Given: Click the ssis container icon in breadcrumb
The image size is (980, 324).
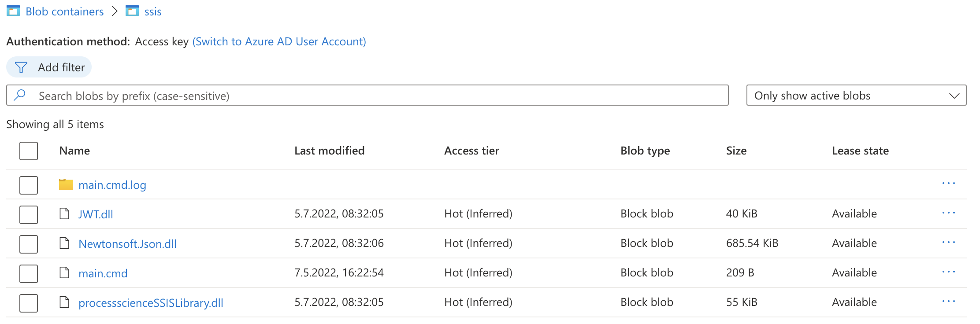Looking at the screenshot, I should [132, 11].
